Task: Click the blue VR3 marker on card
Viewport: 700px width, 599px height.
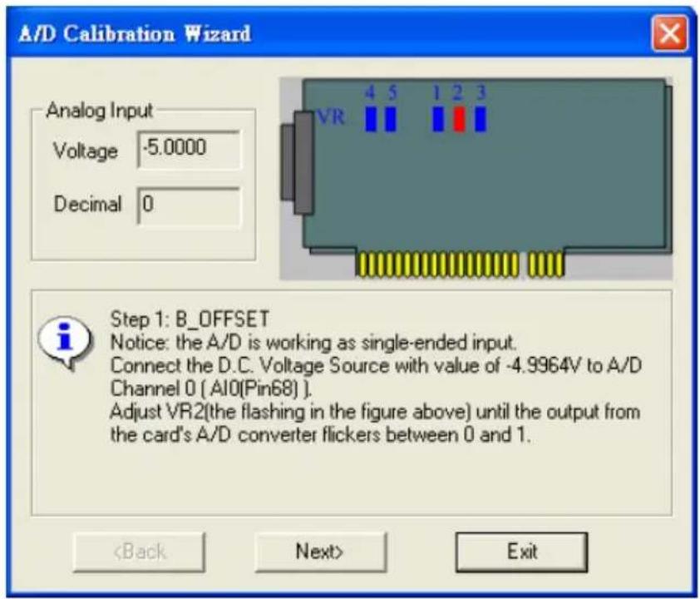Action: click(480, 119)
